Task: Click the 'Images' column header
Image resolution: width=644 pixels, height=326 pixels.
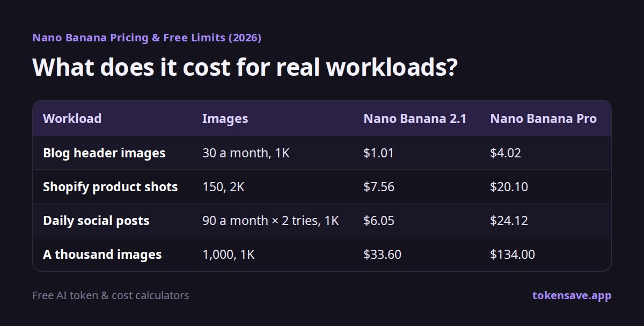Action: pyautogui.click(x=225, y=119)
